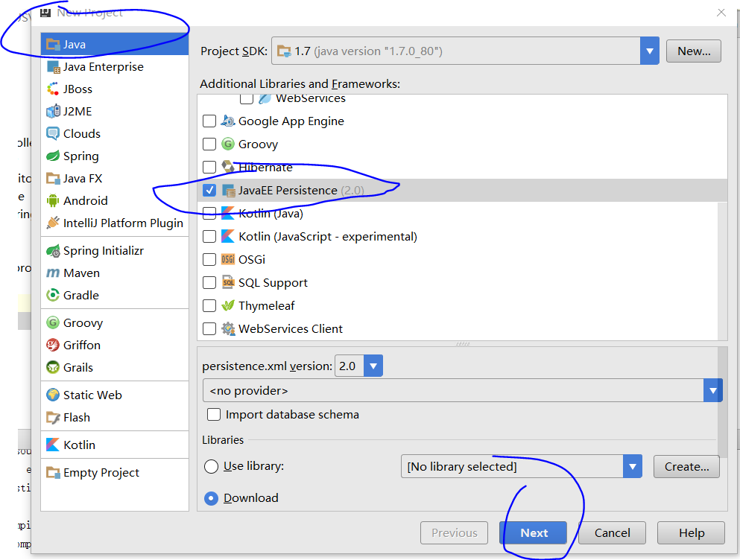Click the options panel vertical scrollbar
This screenshot has width=740, height=560.
click(723, 401)
